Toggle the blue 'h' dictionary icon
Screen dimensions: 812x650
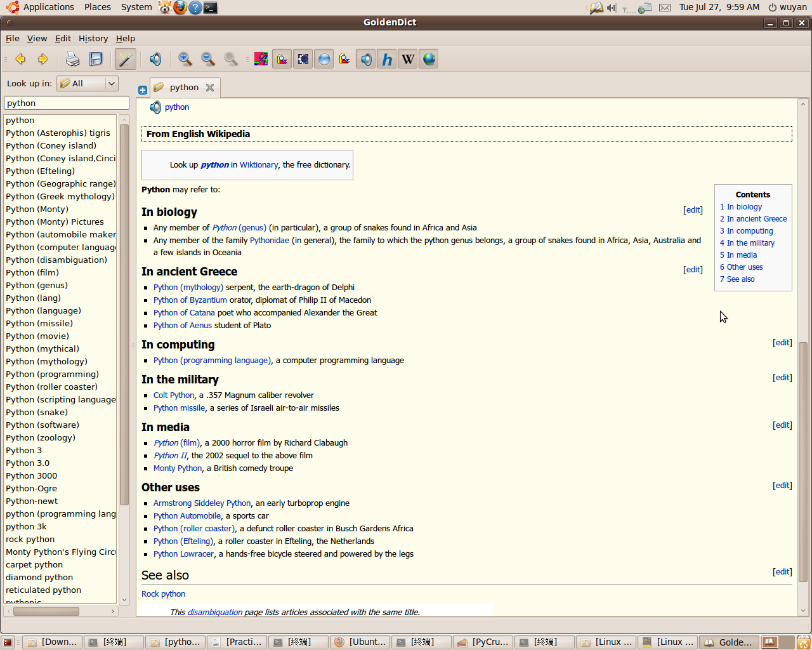(x=387, y=59)
